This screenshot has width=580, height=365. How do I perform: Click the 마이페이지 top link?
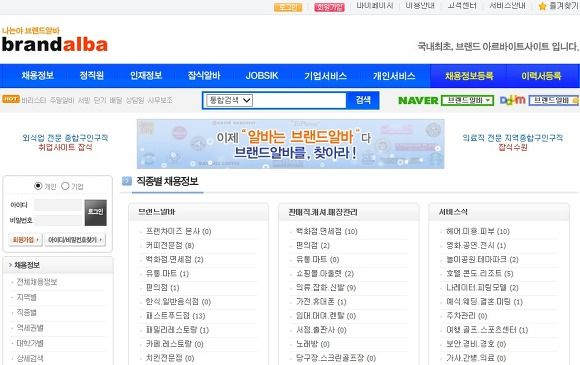point(374,6)
